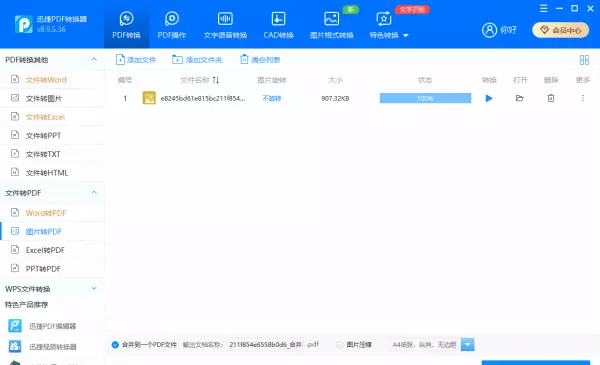This screenshot has height=365, width=600.
Task: Sort by file name arrows icon
Action: coord(216,80)
